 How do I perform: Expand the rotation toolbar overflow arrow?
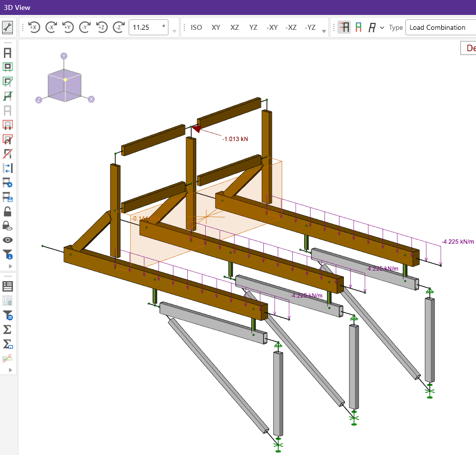tap(174, 32)
